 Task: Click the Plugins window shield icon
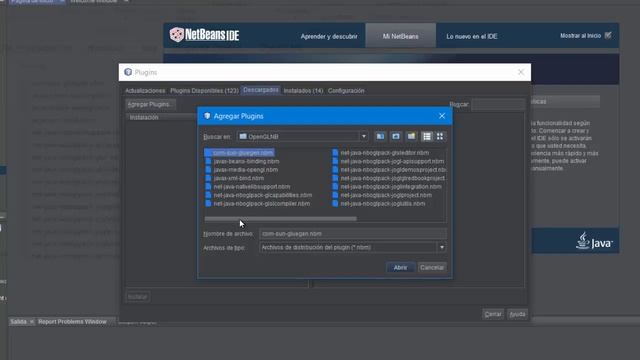pos(128,72)
